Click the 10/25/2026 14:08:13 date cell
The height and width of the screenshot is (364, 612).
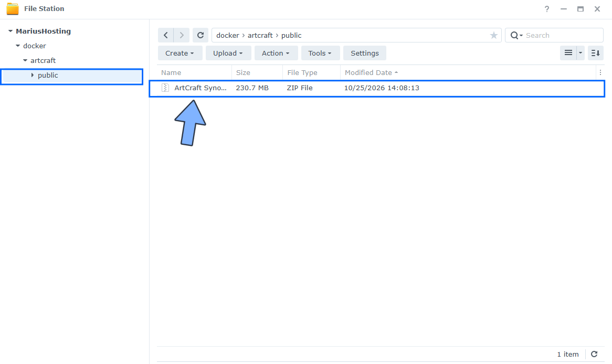(382, 88)
